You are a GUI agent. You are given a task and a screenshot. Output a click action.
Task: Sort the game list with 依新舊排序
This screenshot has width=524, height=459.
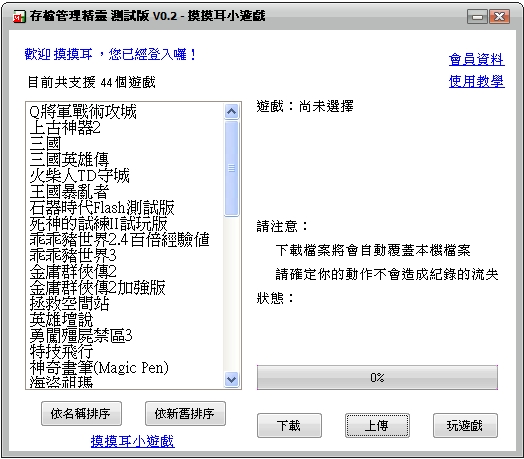pos(185,414)
